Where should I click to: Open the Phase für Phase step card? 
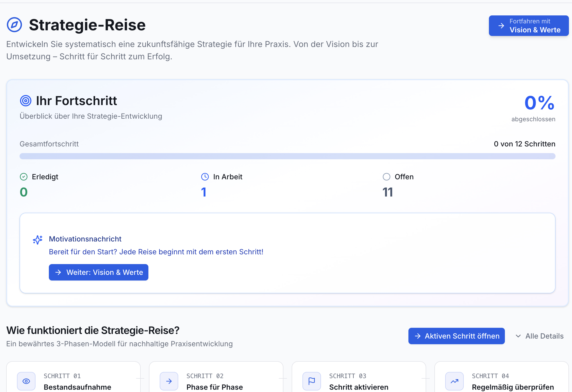click(216, 377)
